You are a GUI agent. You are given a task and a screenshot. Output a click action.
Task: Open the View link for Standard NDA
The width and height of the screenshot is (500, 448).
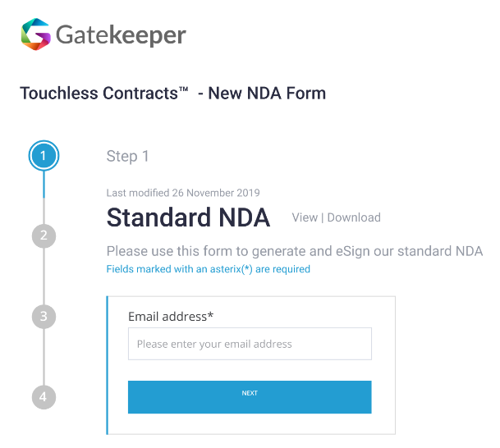click(x=305, y=217)
